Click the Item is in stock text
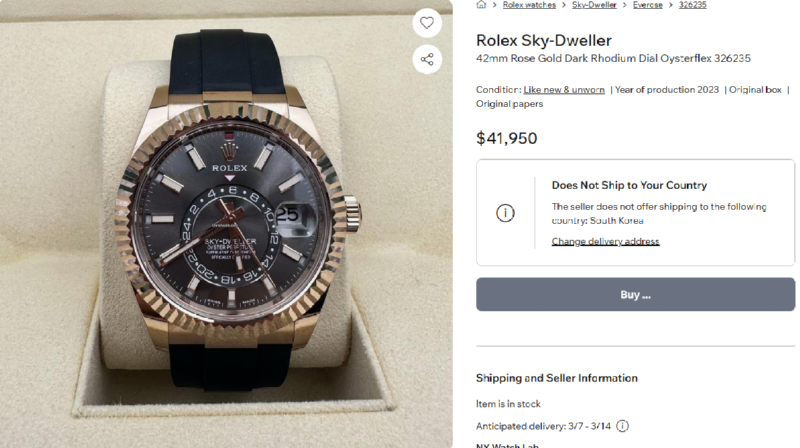Image resolution: width=800 pixels, height=448 pixels. tap(508, 404)
